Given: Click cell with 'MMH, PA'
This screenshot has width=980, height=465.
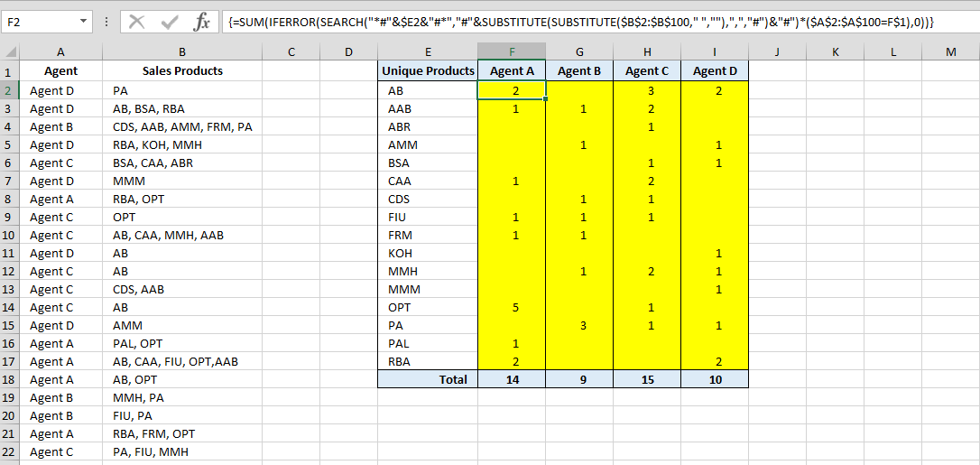Looking at the screenshot, I should pos(182,397).
